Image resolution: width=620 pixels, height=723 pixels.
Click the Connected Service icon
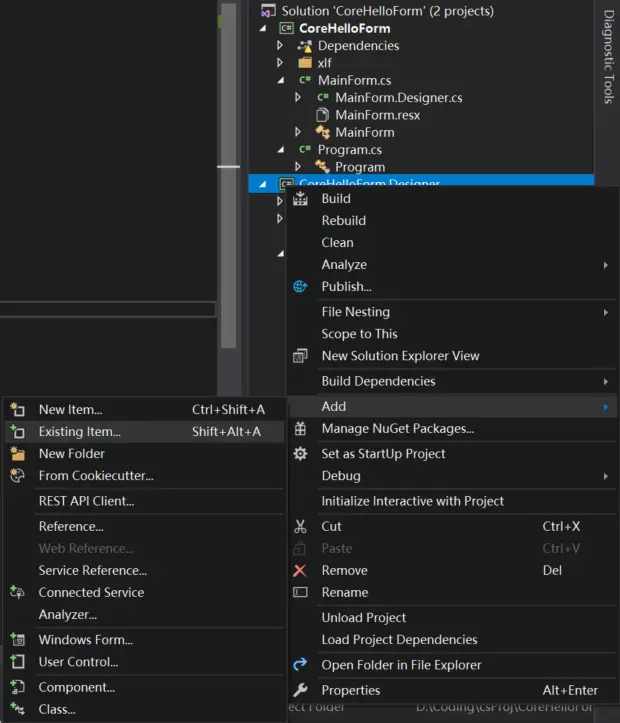18,592
